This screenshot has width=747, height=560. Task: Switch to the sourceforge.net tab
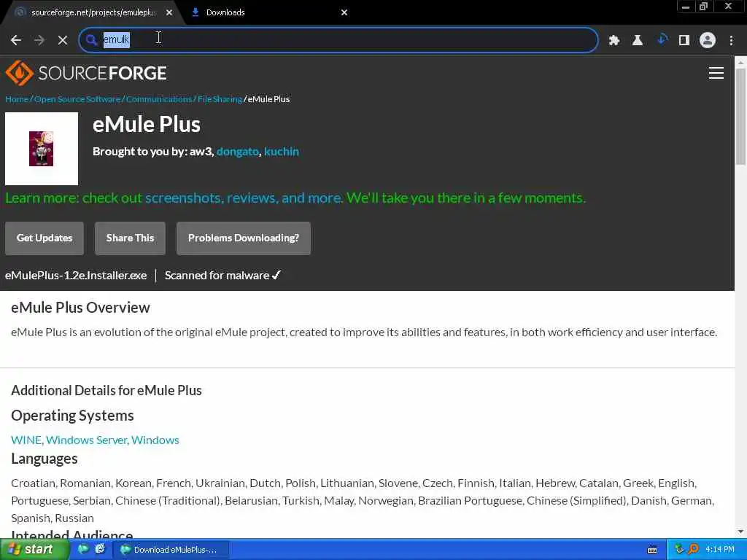93,12
